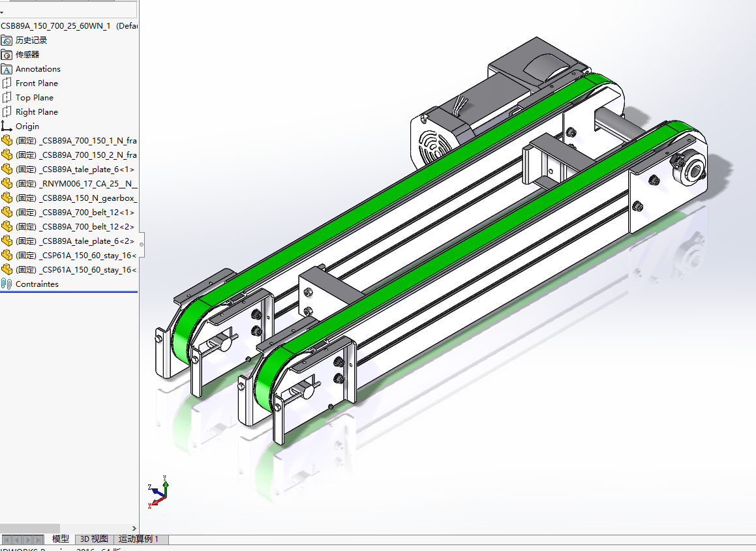The height and width of the screenshot is (551, 756).
Task: Select the Top Plane icon in the tree
Action: click(x=7, y=98)
